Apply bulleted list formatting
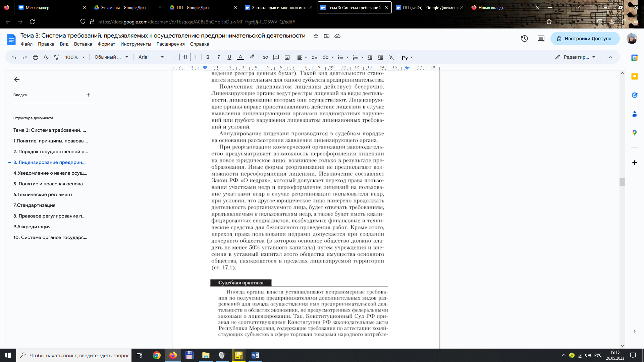This screenshot has width=644, height=362. (x=340, y=57)
